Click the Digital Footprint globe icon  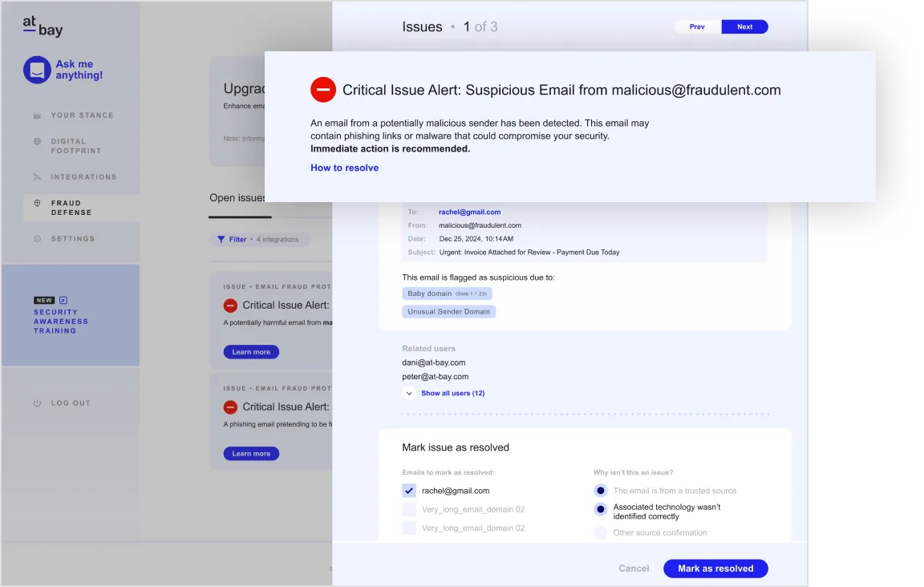click(x=37, y=141)
